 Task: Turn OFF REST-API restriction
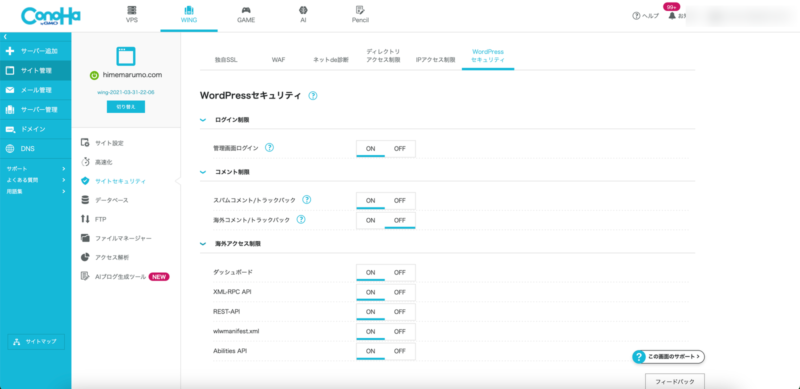pos(399,312)
